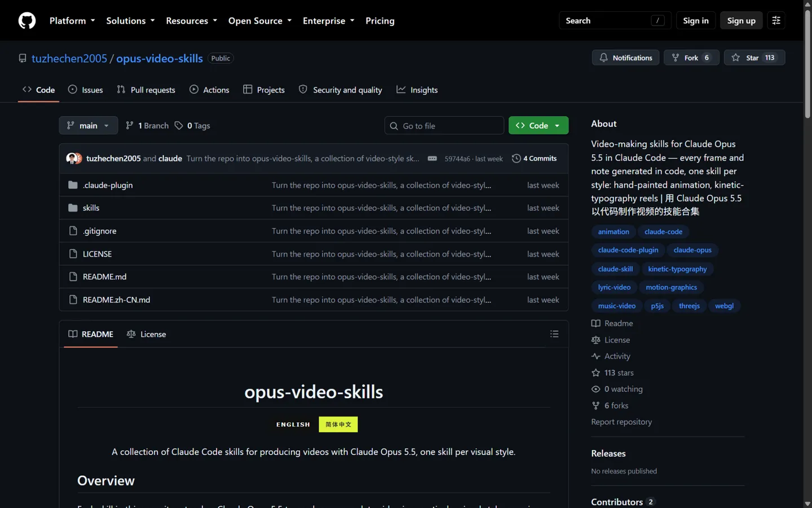
Task: Click the fork icon beside 6 forks
Action: 595,405
